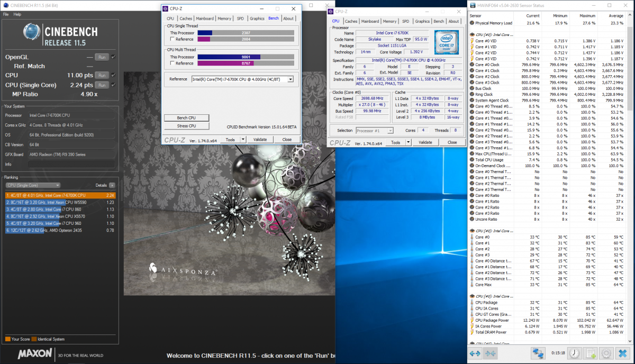
Task: Open the Help menu in Cinebench
Action: (17, 14)
